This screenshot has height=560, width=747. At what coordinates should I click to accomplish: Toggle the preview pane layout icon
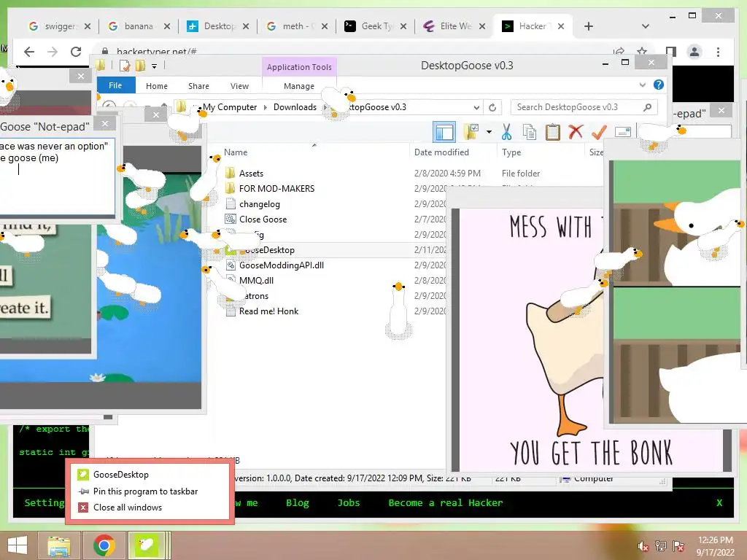(444, 133)
